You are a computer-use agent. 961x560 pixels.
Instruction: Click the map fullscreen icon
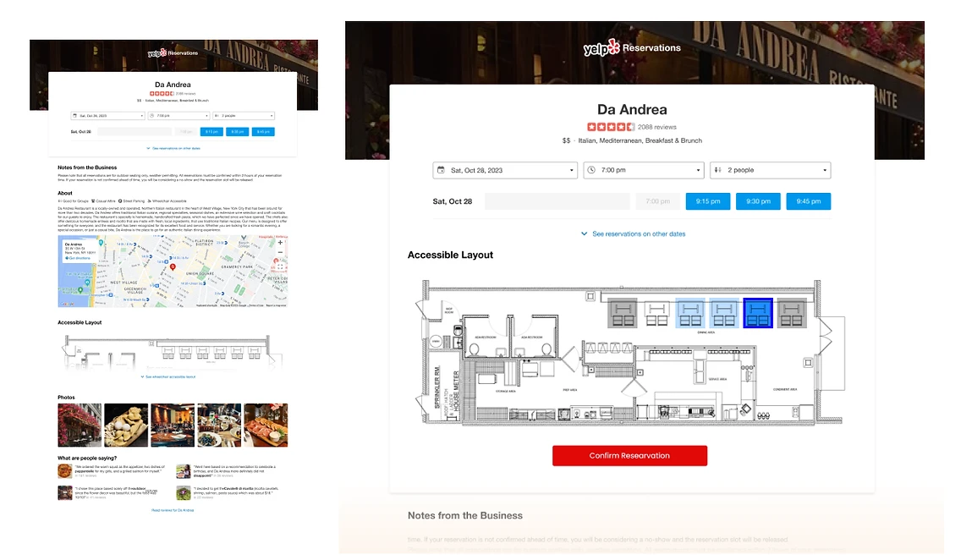click(x=279, y=266)
